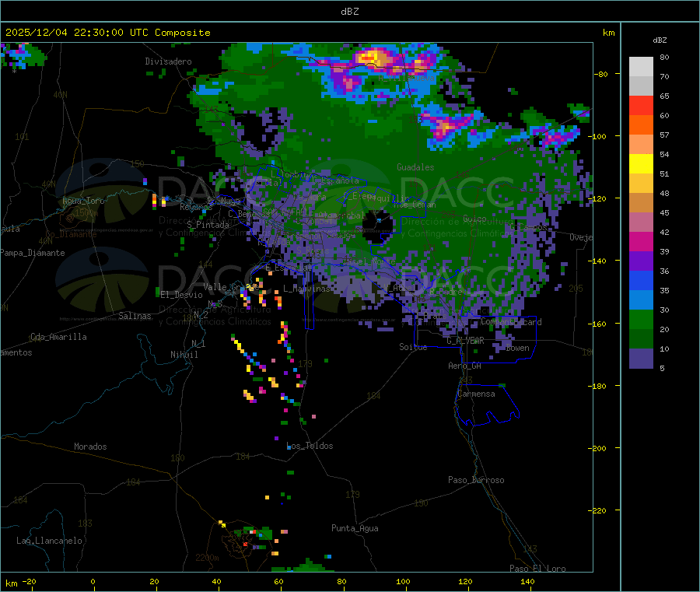Click the dBZ title in top bar

(x=349, y=12)
